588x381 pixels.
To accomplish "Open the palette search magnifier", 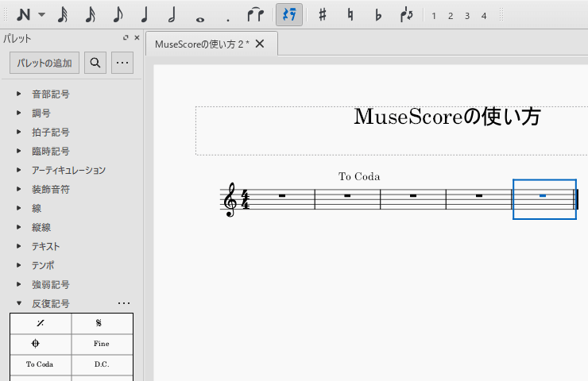I will (x=95, y=63).
